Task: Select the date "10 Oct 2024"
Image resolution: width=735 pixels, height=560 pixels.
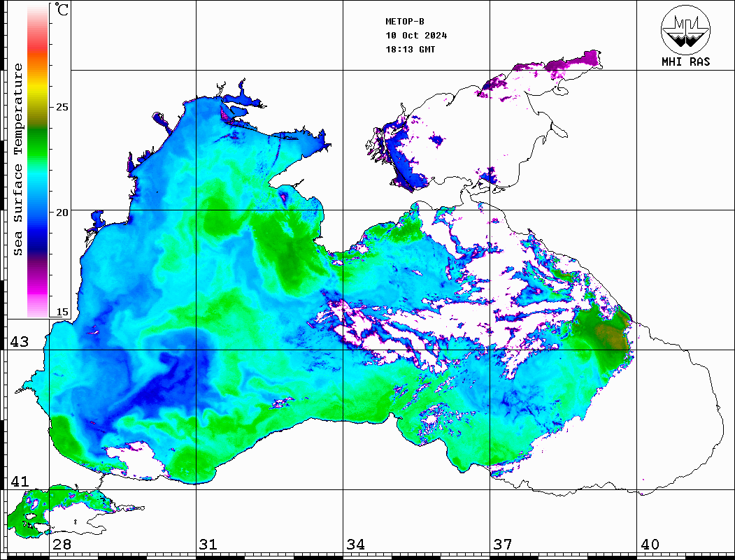Action: (x=416, y=36)
